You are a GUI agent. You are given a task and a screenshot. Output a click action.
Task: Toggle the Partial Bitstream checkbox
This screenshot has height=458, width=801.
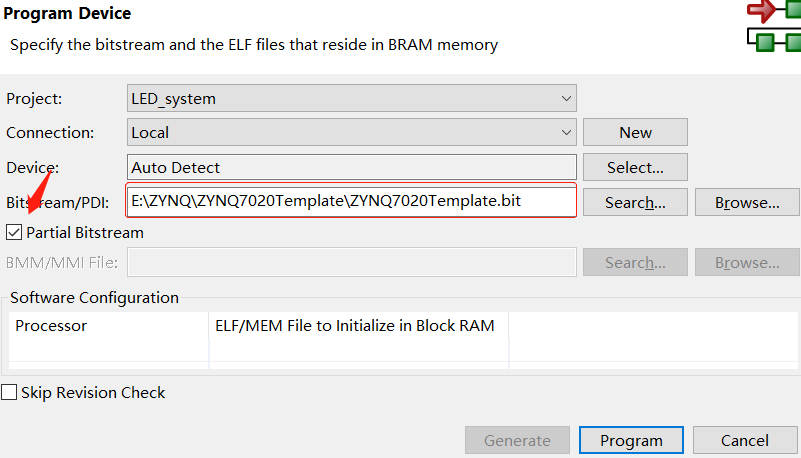pyautogui.click(x=14, y=233)
